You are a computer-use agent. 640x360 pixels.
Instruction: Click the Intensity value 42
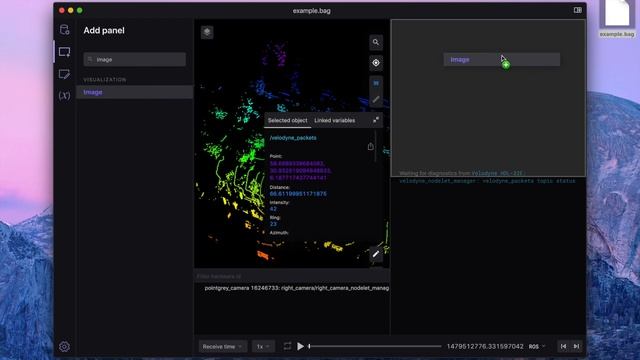click(273, 209)
